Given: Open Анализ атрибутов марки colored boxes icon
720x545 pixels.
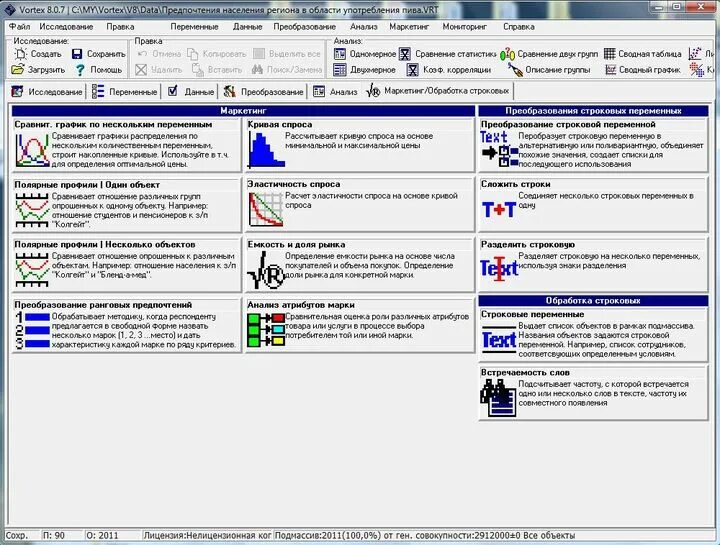Looking at the screenshot, I should 266,330.
